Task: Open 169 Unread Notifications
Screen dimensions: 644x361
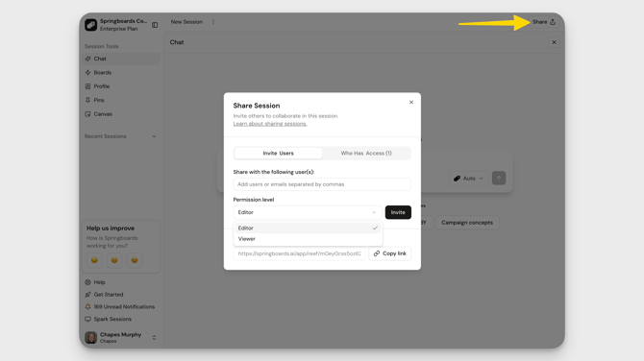Action: pos(120,307)
